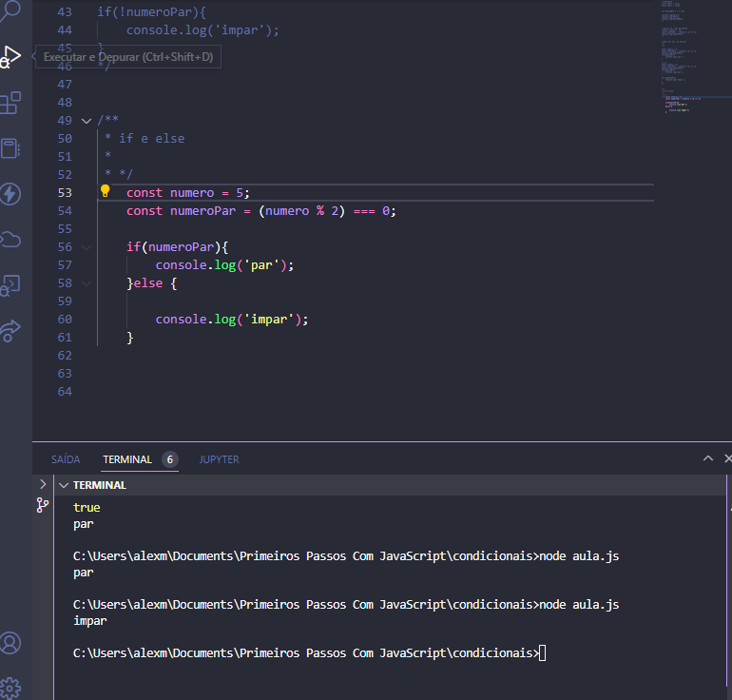Switch to the SAÍDA tab
Screen dimensions: 732x700
point(66,459)
